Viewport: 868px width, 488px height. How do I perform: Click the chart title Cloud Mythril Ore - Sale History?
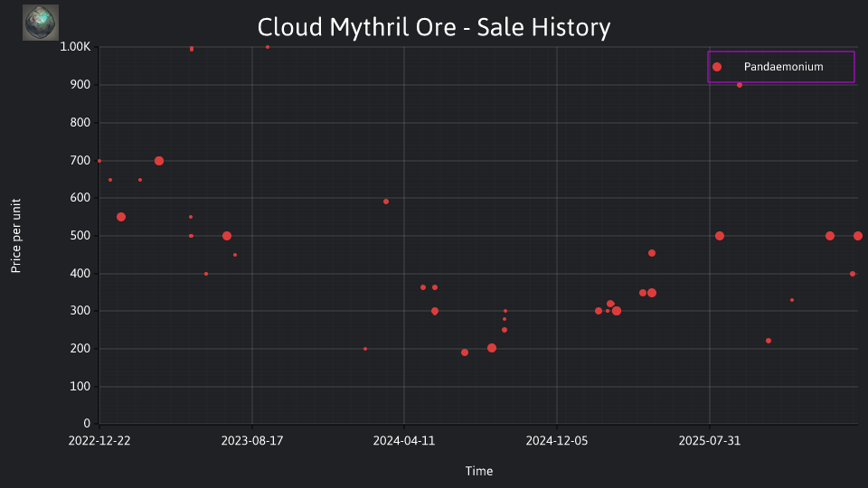point(434,27)
